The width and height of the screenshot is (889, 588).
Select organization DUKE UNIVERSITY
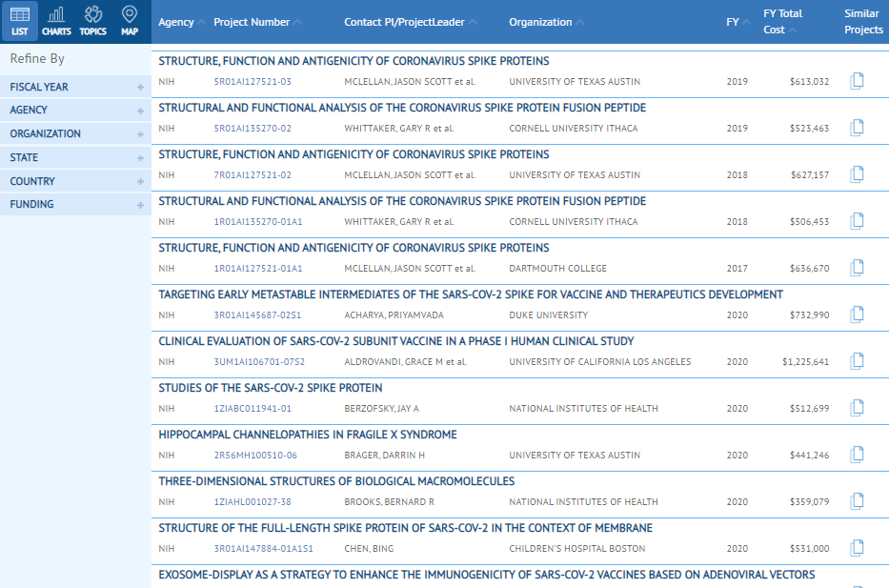(x=549, y=315)
